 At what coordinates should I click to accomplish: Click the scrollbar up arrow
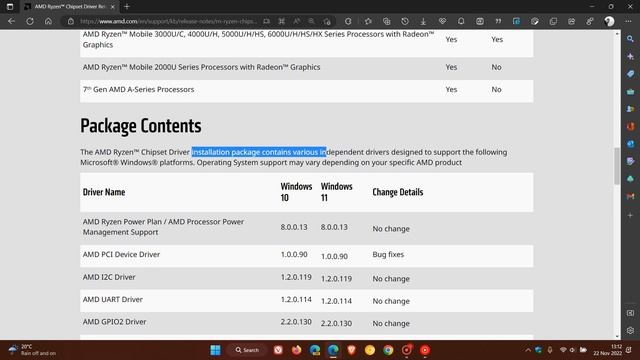(x=617, y=33)
